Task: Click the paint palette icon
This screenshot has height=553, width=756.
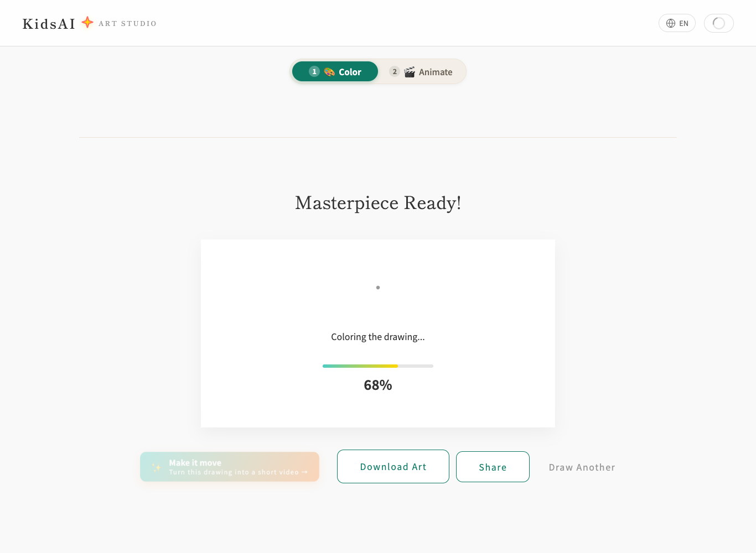Action: click(x=329, y=72)
